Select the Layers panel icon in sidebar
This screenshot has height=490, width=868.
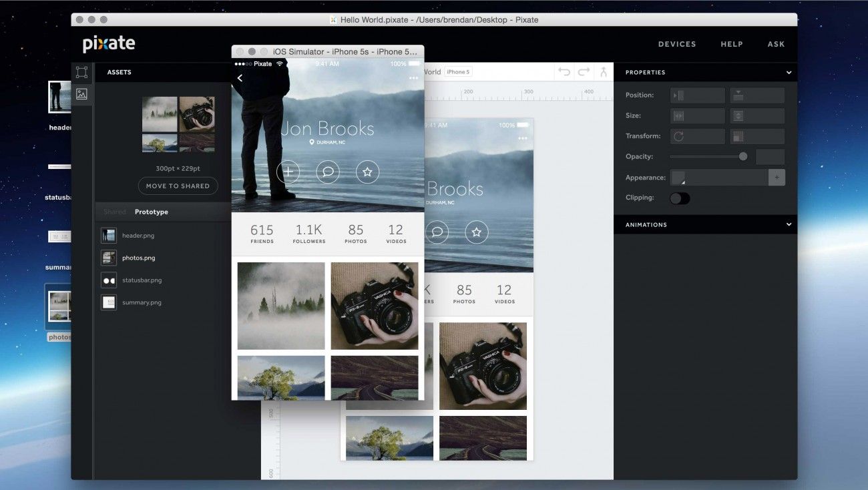81,72
